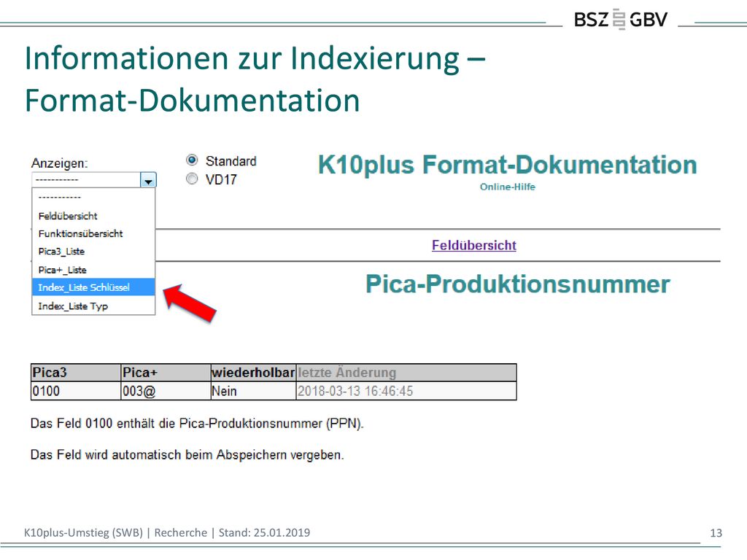This screenshot has width=747, height=560.
Task: Click the footer text K10plus-Umstieg (SWB)
Action: click(x=83, y=532)
